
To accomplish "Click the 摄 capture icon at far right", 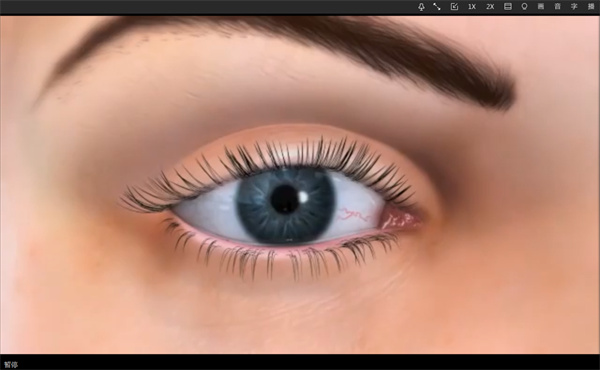I will click(591, 7).
